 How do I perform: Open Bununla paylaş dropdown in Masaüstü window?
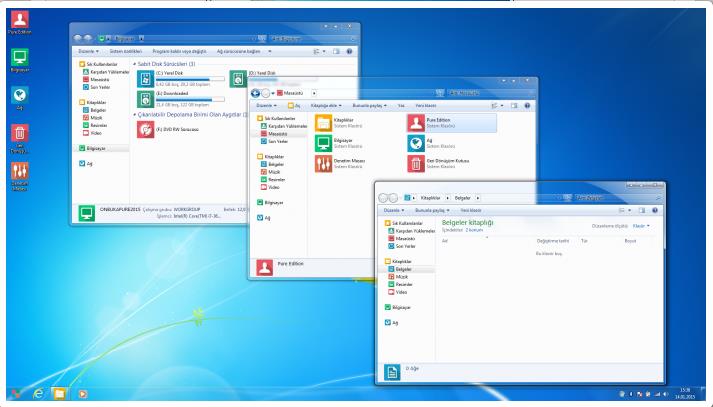pos(370,106)
